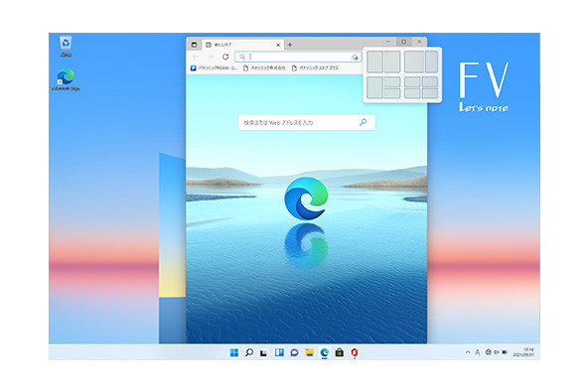Open the Panasonic Store Plus bookmark
588x392 pixels.
[x=315, y=67]
